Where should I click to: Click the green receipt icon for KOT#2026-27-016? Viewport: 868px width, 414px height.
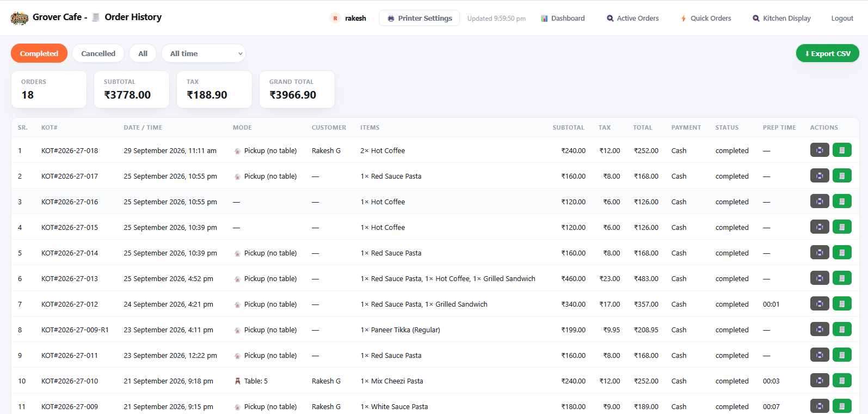point(842,201)
